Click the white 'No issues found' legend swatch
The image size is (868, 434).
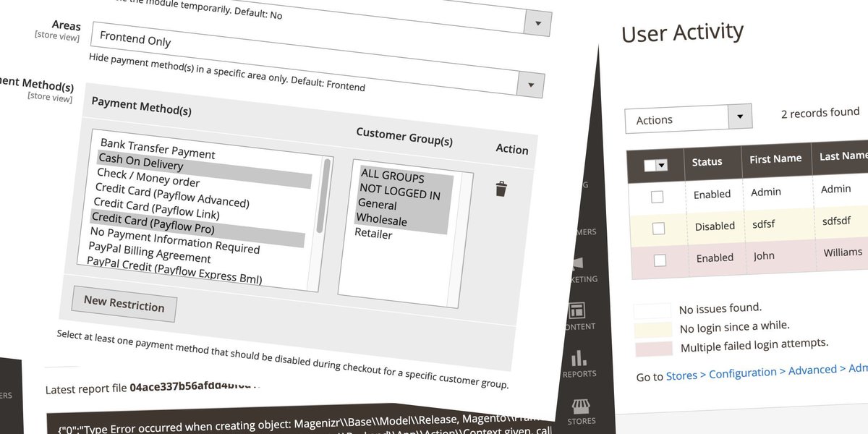point(652,312)
